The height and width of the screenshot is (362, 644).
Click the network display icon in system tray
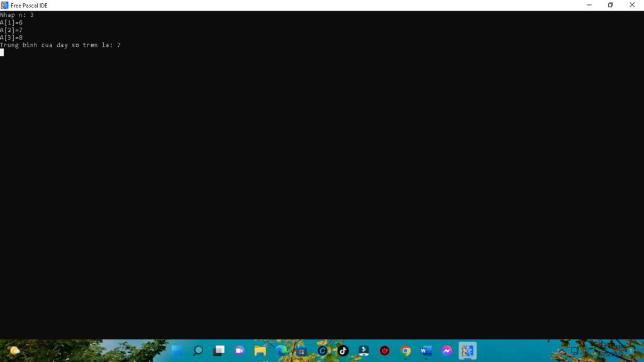(x=575, y=351)
